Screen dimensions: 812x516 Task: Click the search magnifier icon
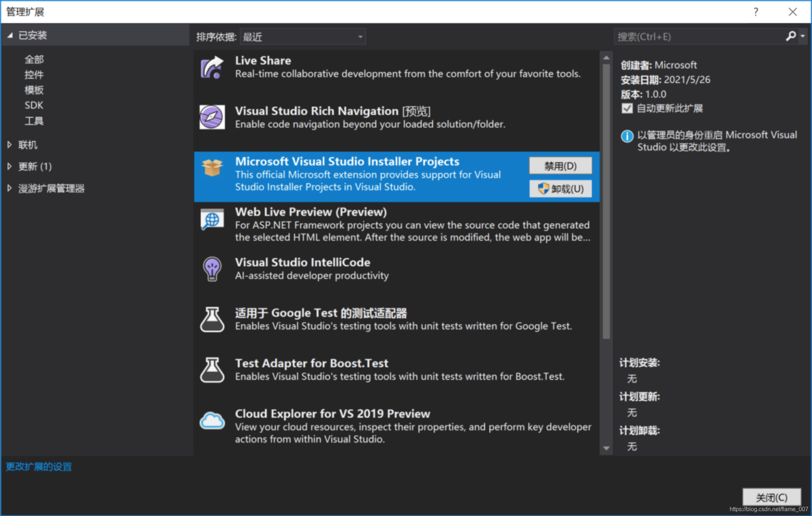pos(791,36)
